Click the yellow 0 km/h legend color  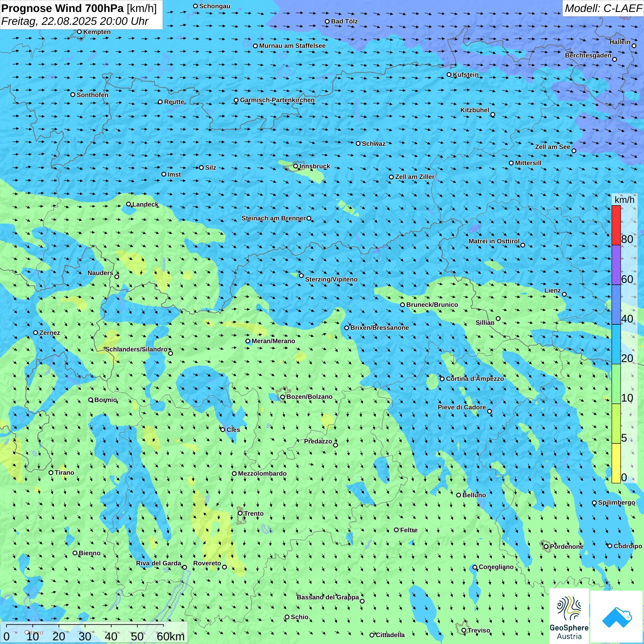[616, 463]
